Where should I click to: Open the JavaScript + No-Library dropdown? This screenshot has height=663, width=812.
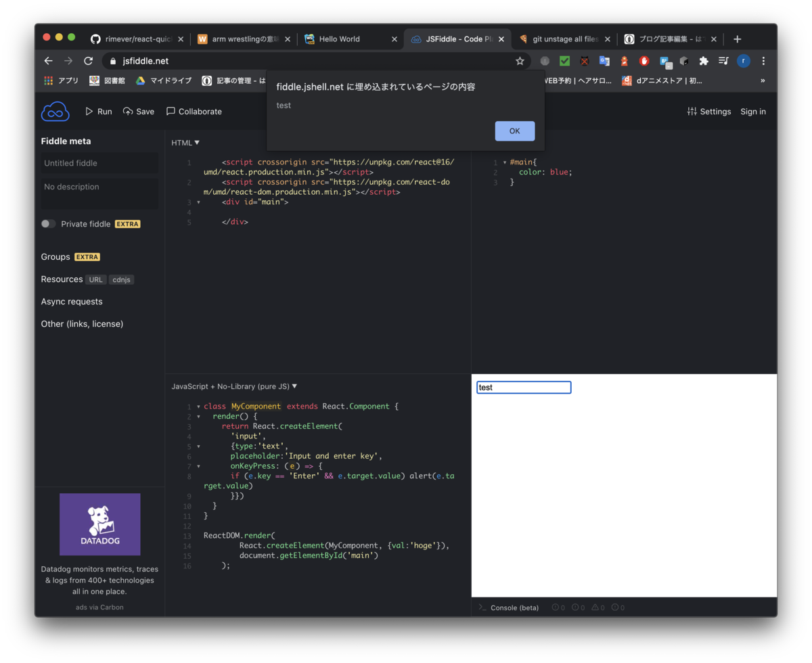(234, 386)
